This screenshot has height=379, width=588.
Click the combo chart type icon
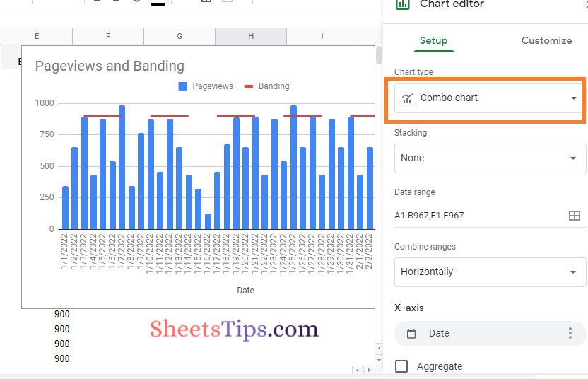[x=406, y=98]
